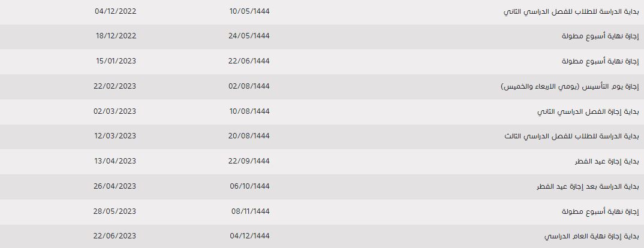Click بداية إجازة الفصل الدراسي الثاني text

tap(588, 111)
